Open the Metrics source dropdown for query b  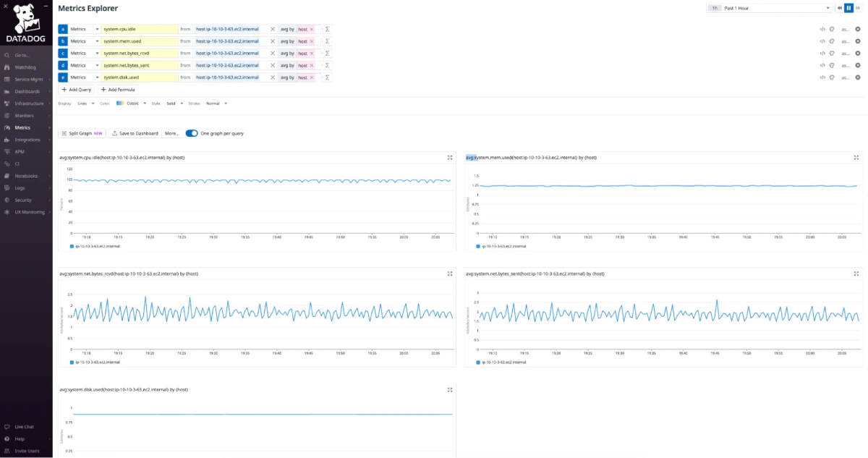click(x=85, y=41)
